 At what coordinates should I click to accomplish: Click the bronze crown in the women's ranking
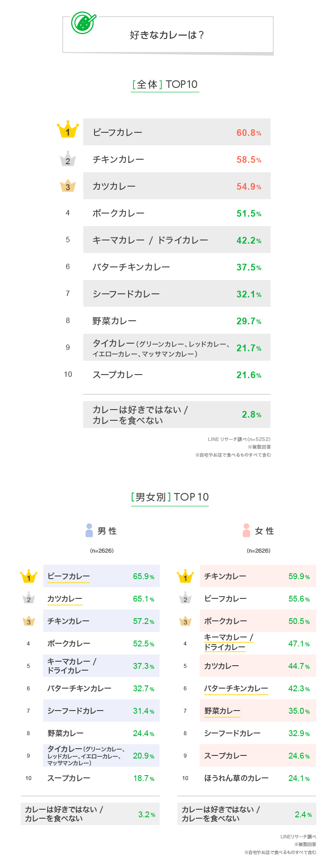tap(185, 621)
